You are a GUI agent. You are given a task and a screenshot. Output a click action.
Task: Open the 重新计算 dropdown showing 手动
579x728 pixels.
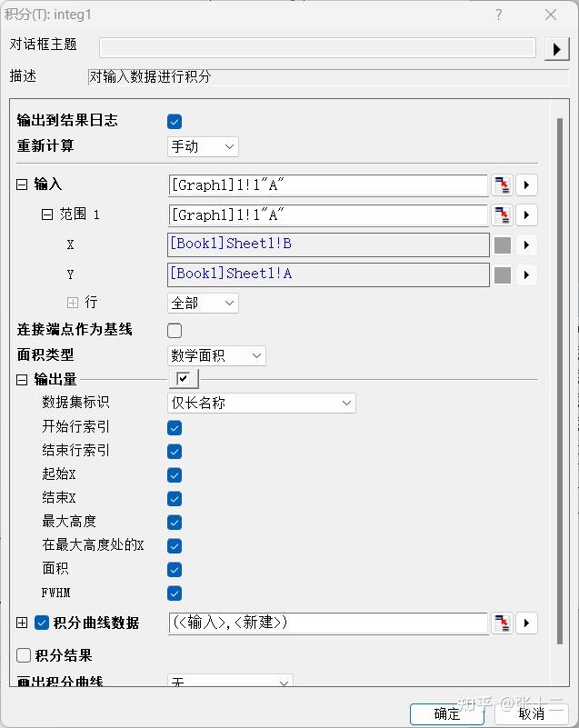pos(203,146)
